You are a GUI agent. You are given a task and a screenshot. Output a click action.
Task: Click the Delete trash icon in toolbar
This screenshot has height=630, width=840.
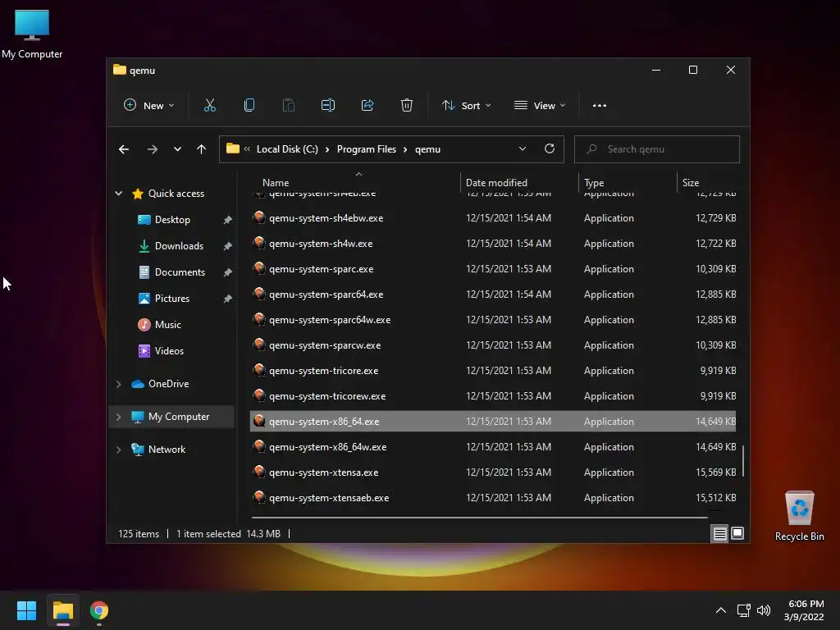(407, 106)
